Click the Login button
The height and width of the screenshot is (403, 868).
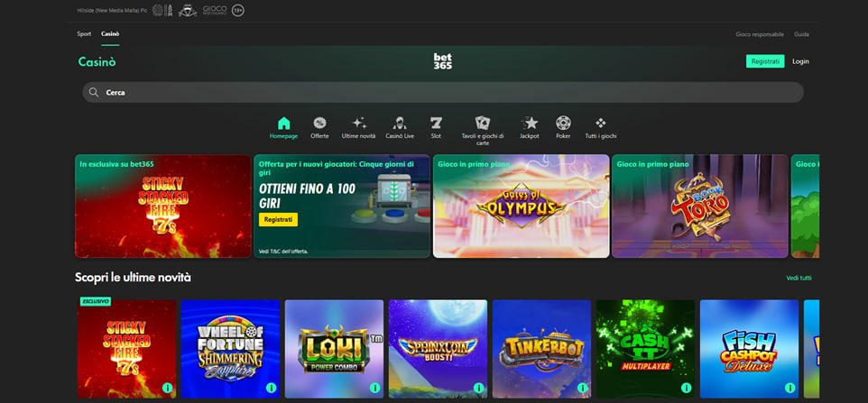point(800,61)
